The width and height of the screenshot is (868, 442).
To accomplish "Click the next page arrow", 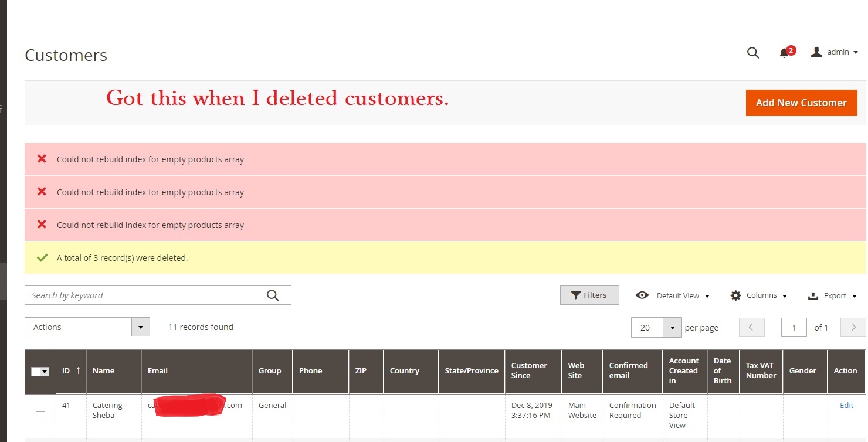I will click(x=853, y=327).
